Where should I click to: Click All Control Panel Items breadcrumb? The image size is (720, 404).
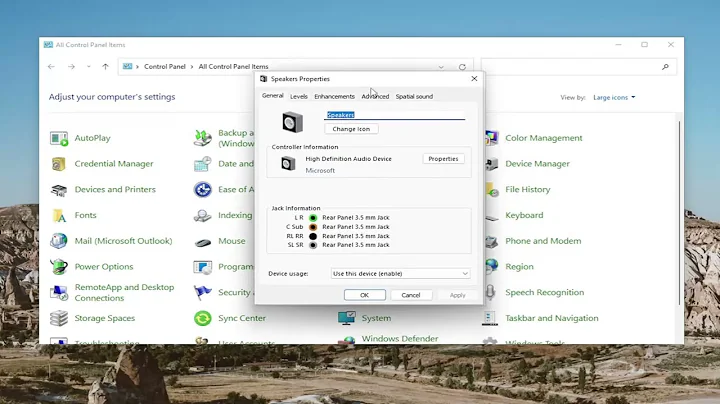click(233, 67)
